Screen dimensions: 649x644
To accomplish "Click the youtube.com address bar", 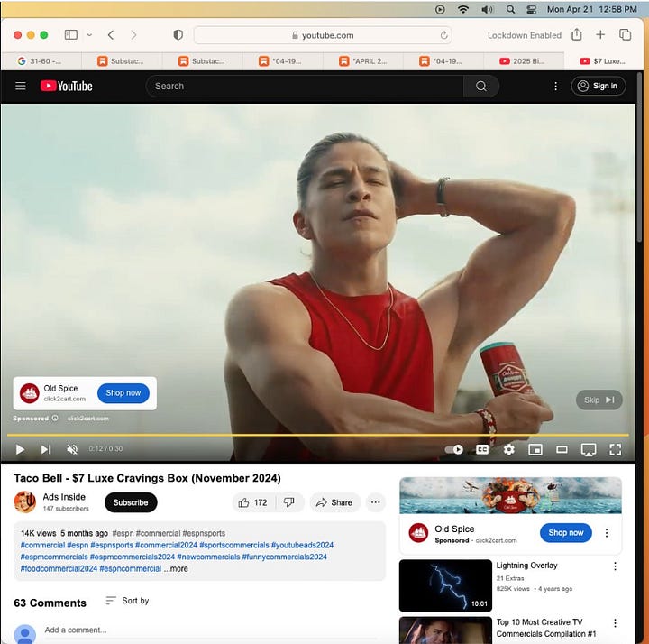I will point(323,35).
